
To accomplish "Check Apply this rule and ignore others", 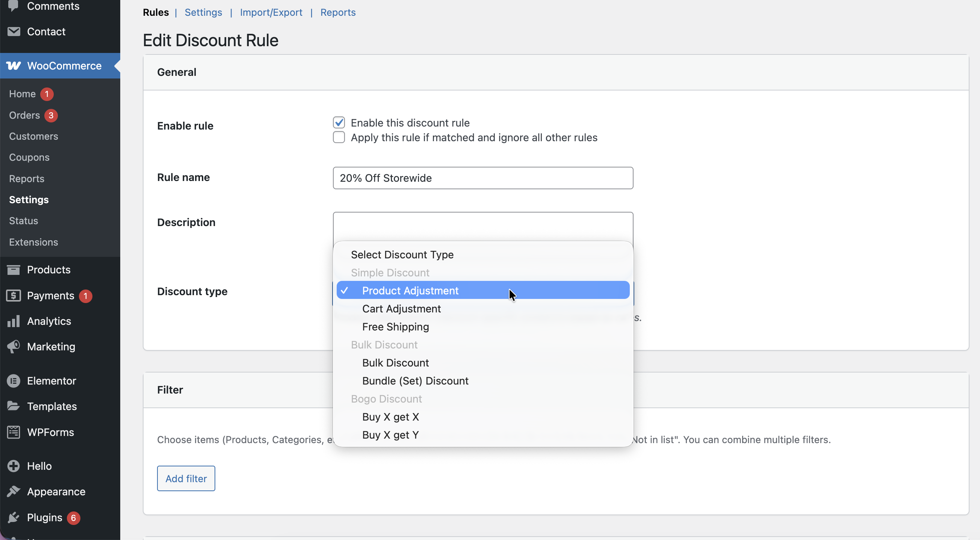I will (339, 137).
